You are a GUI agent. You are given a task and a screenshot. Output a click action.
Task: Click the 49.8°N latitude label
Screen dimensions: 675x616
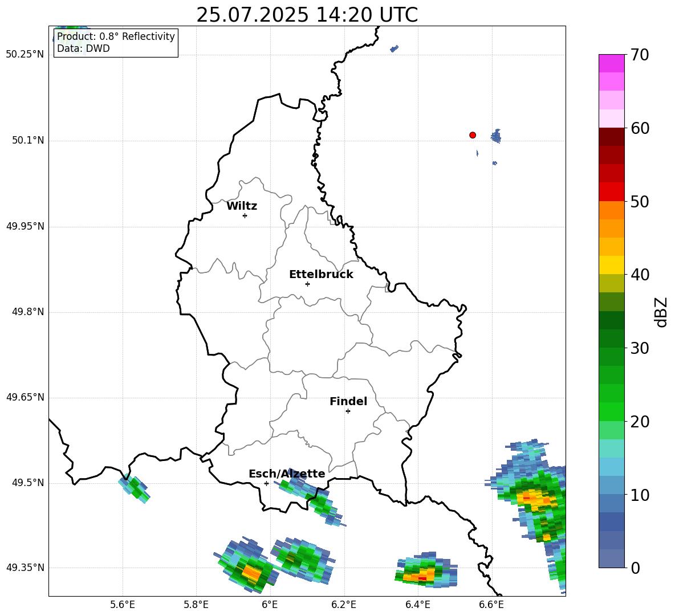pos(28,312)
